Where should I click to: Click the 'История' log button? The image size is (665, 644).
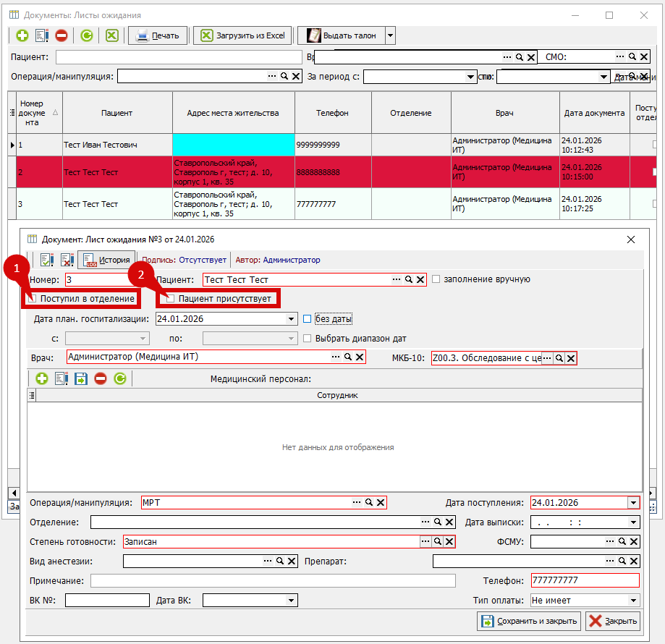click(x=107, y=260)
